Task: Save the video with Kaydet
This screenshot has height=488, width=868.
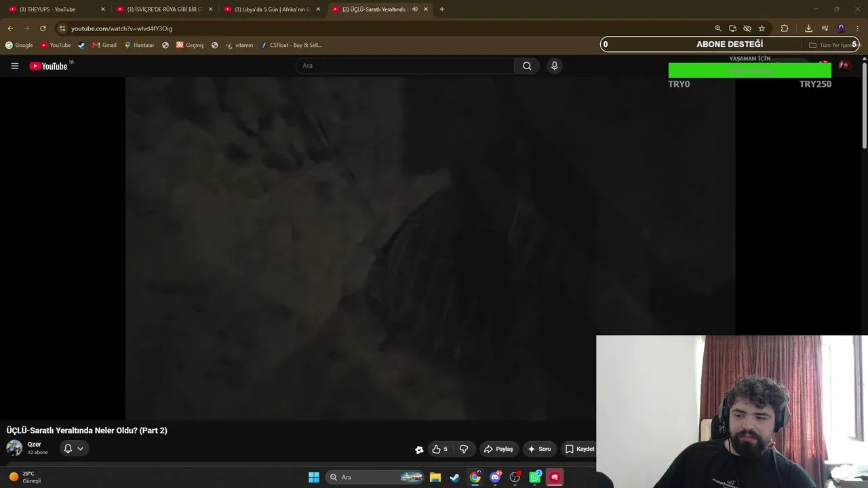Action: coord(578,449)
